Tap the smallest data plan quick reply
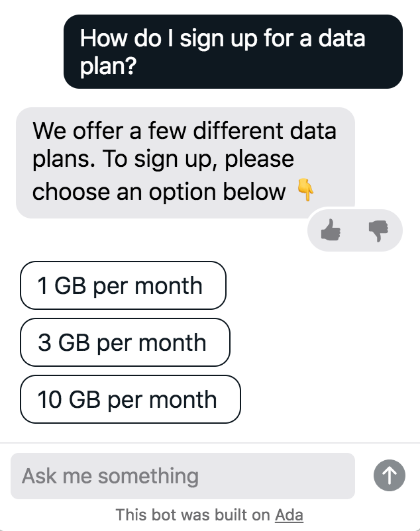The width and height of the screenshot is (420, 531). pyautogui.click(x=123, y=285)
